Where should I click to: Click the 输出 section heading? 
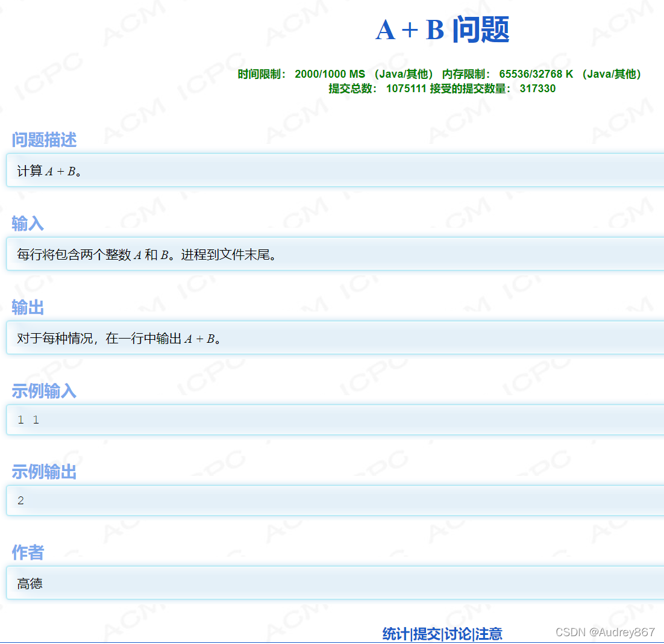[x=28, y=307]
